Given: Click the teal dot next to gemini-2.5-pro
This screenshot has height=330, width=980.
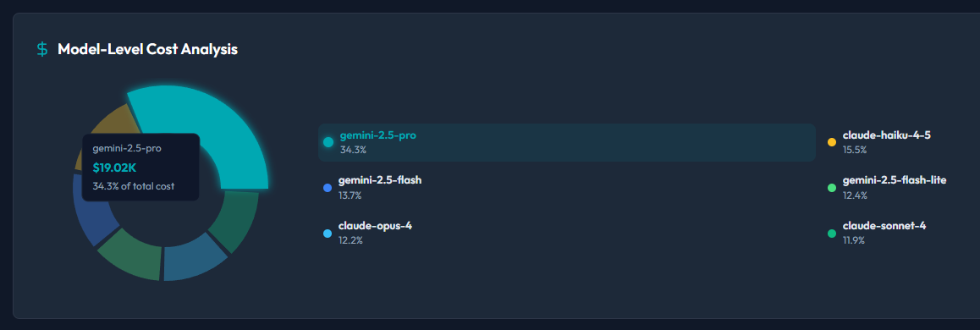Looking at the screenshot, I should 328,142.
